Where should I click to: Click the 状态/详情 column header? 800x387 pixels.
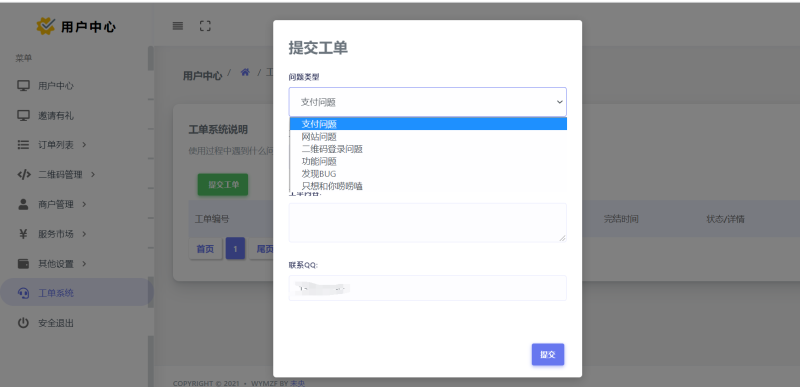click(x=725, y=219)
